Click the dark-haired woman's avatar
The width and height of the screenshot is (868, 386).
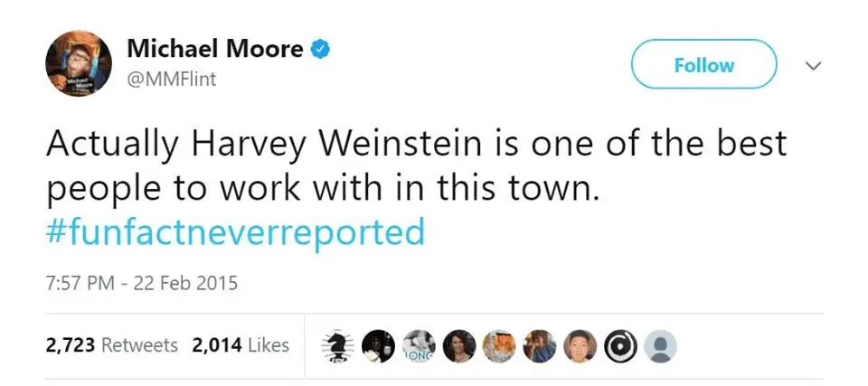(459, 345)
